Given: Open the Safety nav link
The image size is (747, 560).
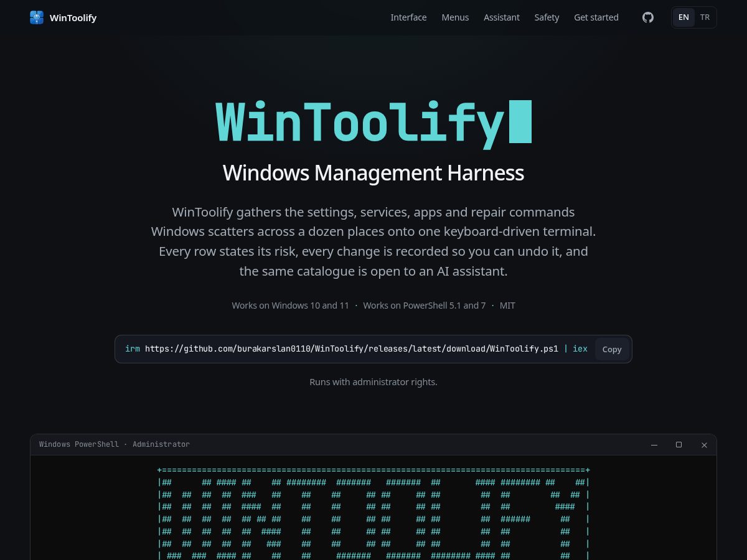Looking at the screenshot, I should point(547,17).
